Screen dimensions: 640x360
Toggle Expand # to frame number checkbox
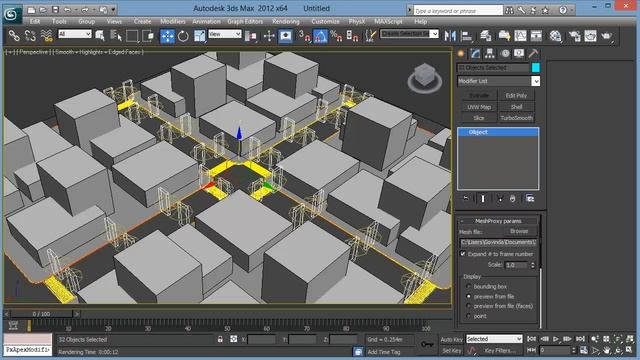coord(463,254)
